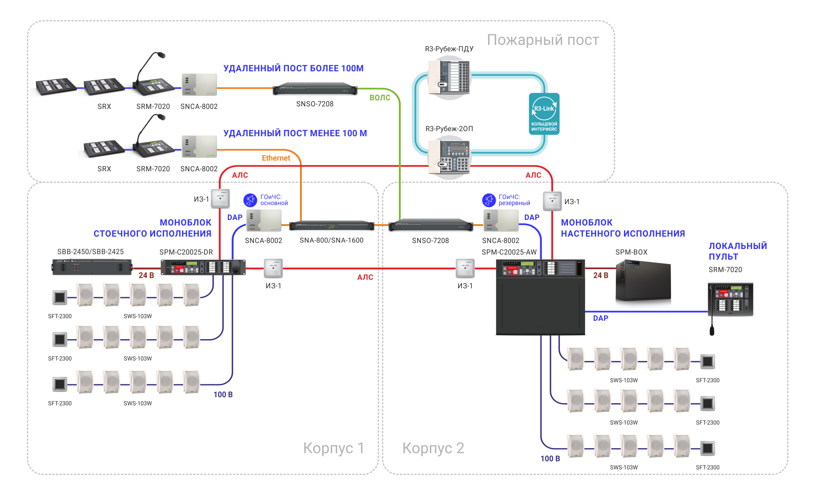Click the 100 В label in Корпус 2
Image resolution: width=818 pixels, height=504 pixels.
550,459
